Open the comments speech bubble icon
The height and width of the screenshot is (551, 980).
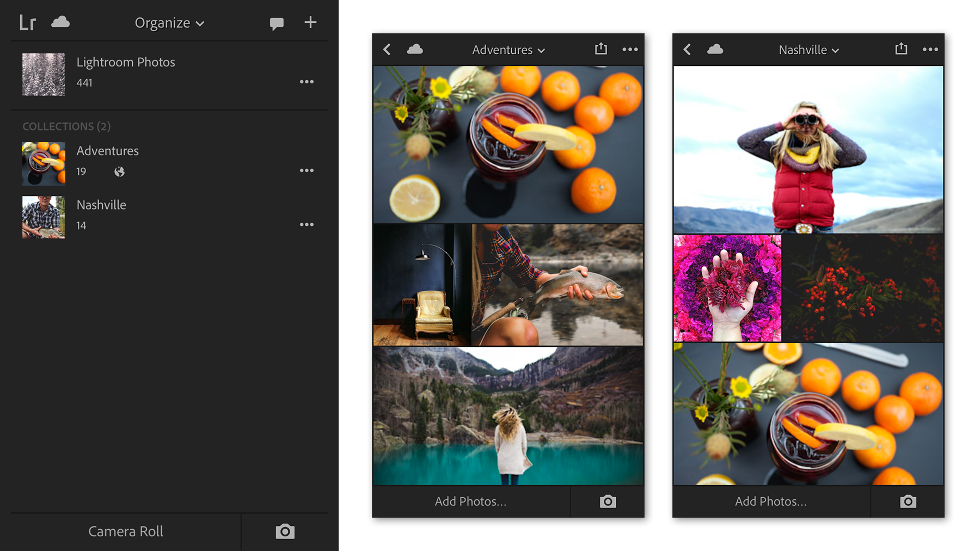point(277,23)
